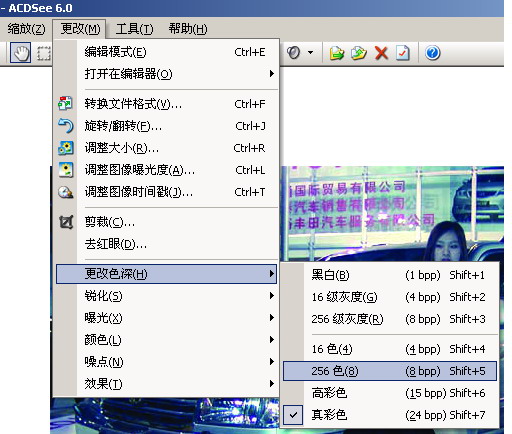Image resolution: width=512 pixels, height=434 pixels.
Task: Click the 剪裁 crop icon
Action: click(x=66, y=222)
